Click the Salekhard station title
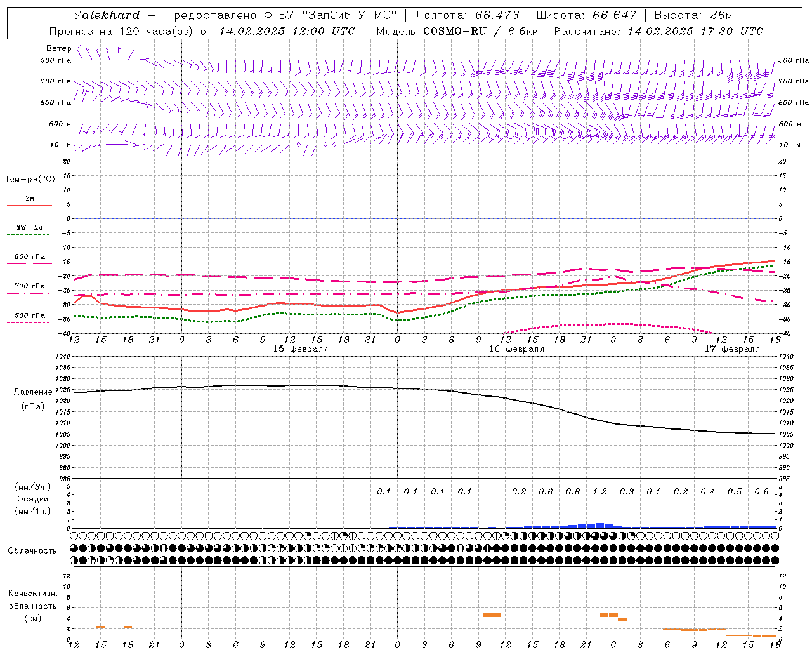Screen dimensions: 812x650 coord(106,15)
